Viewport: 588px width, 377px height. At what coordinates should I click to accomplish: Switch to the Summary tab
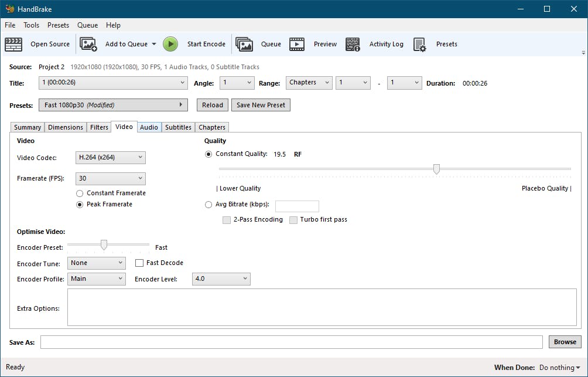coord(28,127)
